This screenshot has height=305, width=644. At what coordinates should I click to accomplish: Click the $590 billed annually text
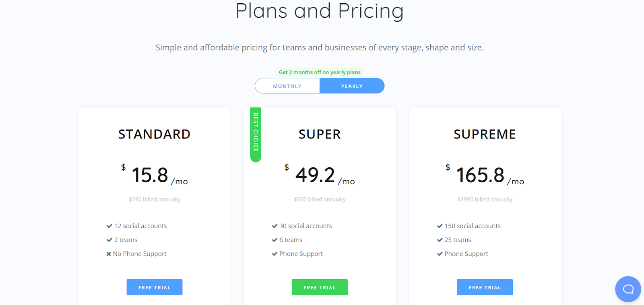(320, 200)
